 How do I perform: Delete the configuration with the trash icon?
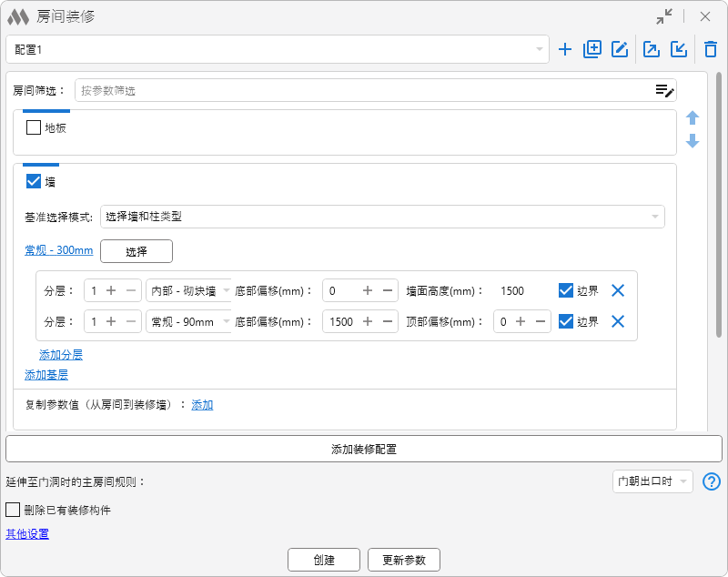coord(711,49)
